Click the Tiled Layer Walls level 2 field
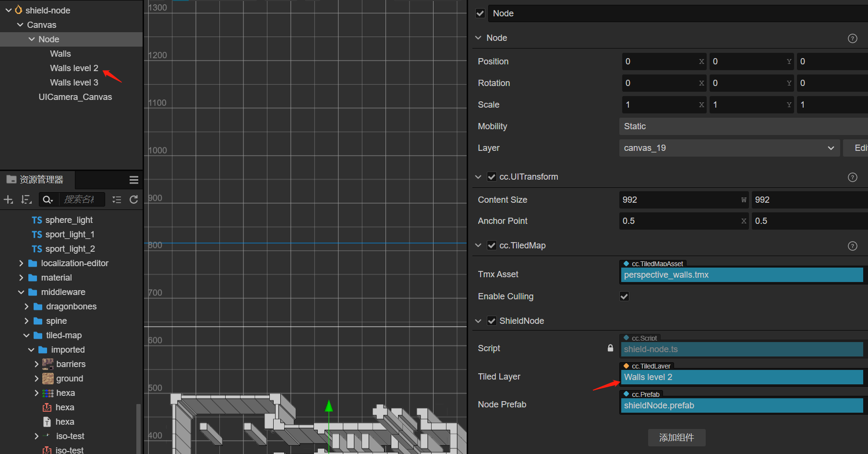Screen dimensions: 868x454 tap(742, 377)
